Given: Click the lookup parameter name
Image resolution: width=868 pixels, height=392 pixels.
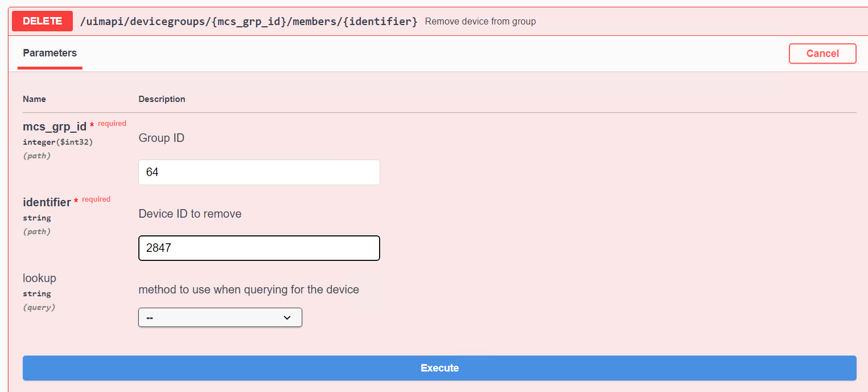Looking at the screenshot, I should (39, 278).
